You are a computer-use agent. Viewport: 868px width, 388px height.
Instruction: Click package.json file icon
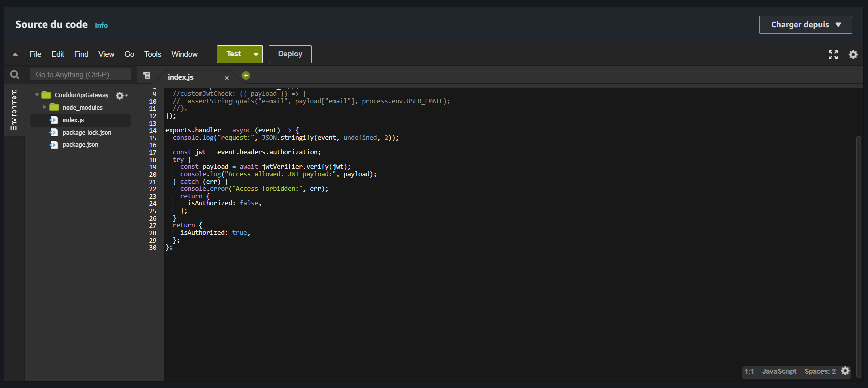point(54,145)
